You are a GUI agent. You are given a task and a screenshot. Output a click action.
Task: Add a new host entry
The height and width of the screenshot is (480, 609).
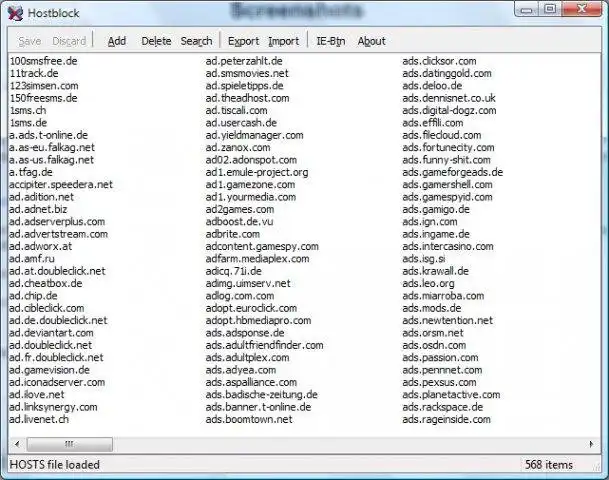[x=117, y=41]
